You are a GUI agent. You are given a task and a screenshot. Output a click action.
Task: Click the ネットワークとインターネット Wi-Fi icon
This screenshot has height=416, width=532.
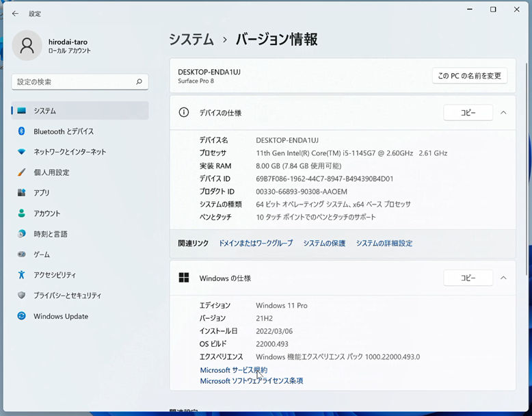(x=21, y=152)
